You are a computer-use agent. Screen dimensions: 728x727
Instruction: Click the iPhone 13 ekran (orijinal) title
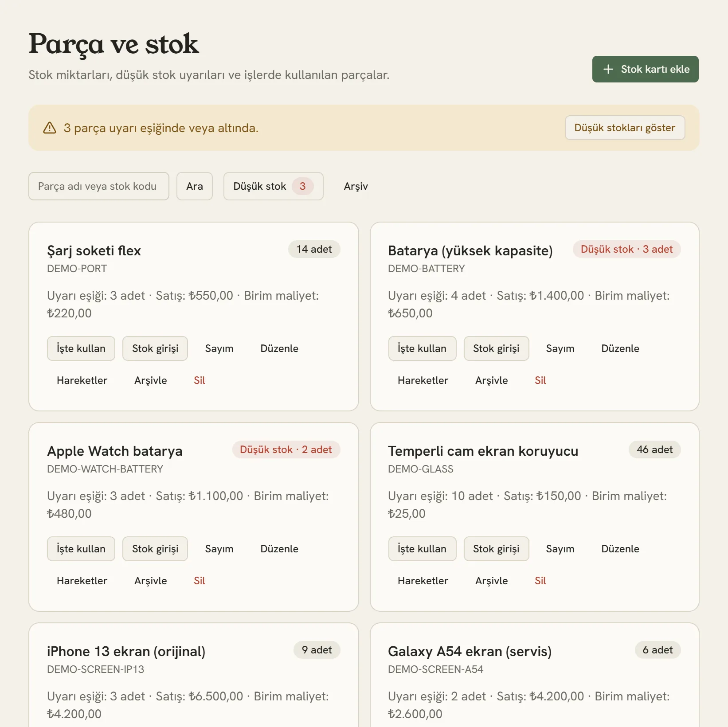pos(126,651)
